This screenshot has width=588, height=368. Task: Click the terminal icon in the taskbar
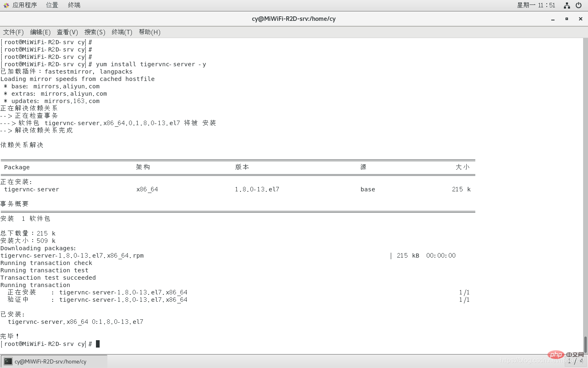click(x=8, y=361)
